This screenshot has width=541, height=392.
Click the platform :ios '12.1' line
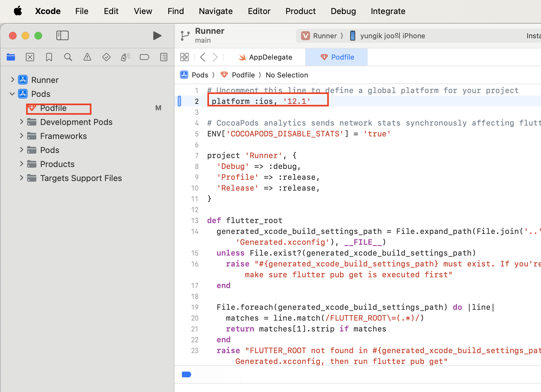point(261,101)
